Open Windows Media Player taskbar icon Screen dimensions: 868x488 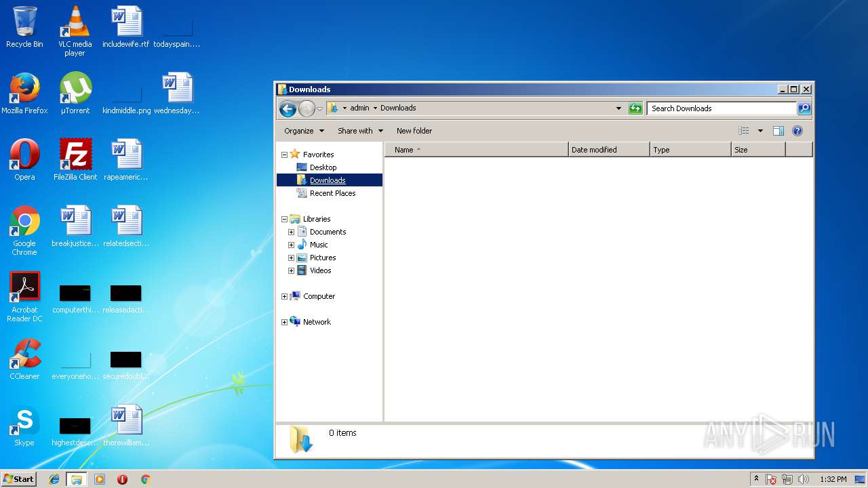pyautogui.click(x=100, y=479)
